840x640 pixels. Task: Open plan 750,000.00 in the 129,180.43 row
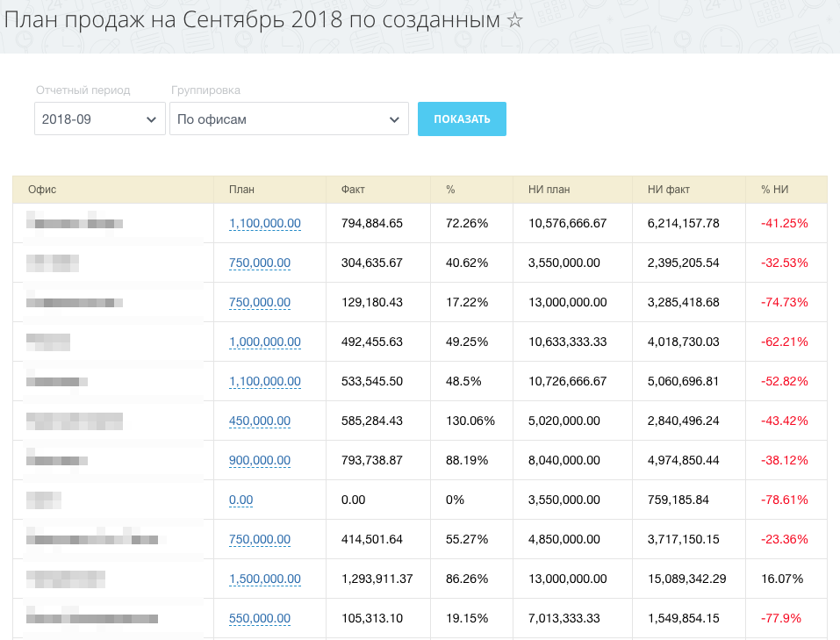coord(260,302)
